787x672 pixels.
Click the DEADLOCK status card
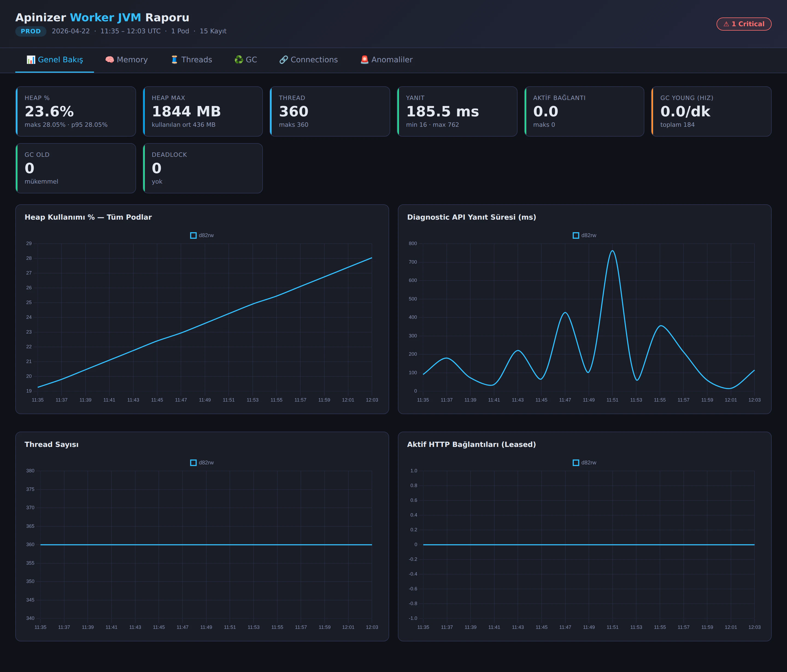pyautogui.click(x=203, y=168)
